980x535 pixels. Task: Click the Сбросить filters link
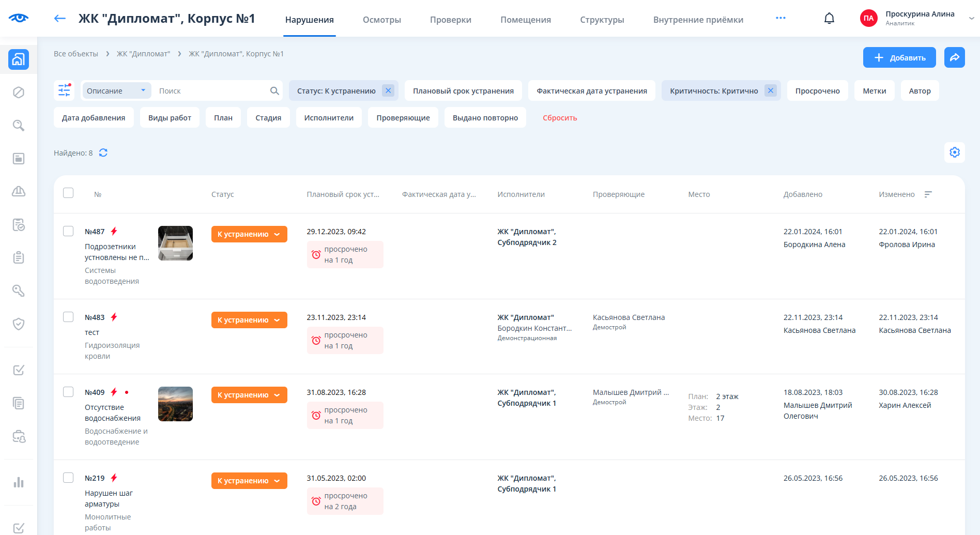coord(560,118)
